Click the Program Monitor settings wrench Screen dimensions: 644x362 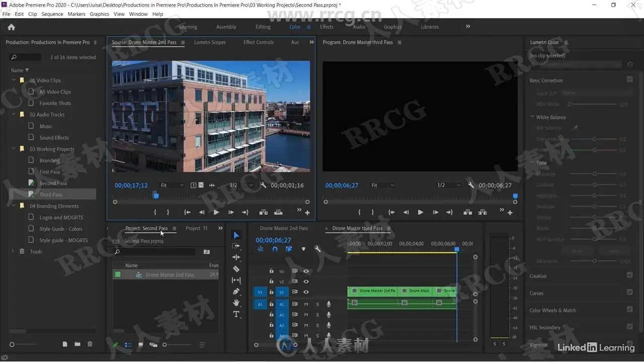point(471,185)
